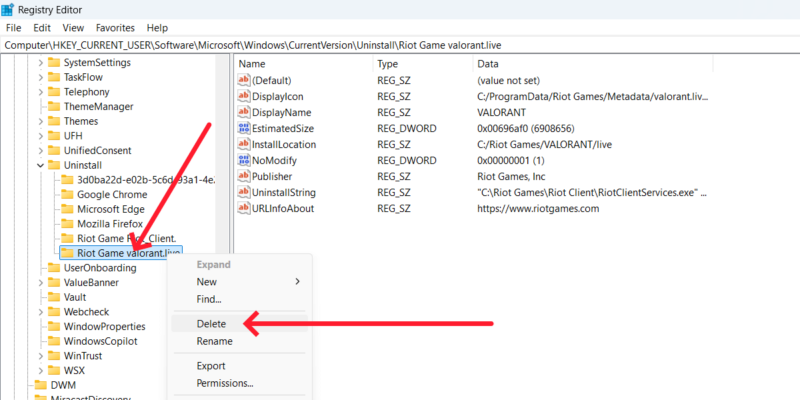Click the Publisher string value icon

coord(244,177)
